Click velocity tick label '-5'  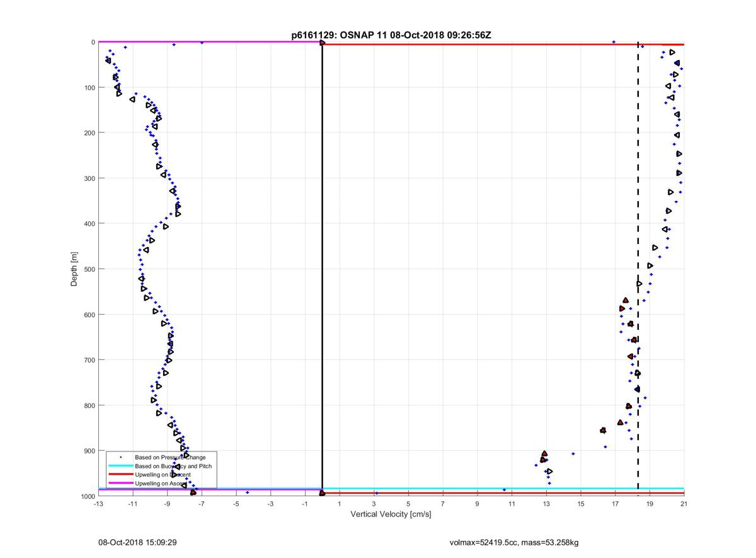[x=236, y=504]
